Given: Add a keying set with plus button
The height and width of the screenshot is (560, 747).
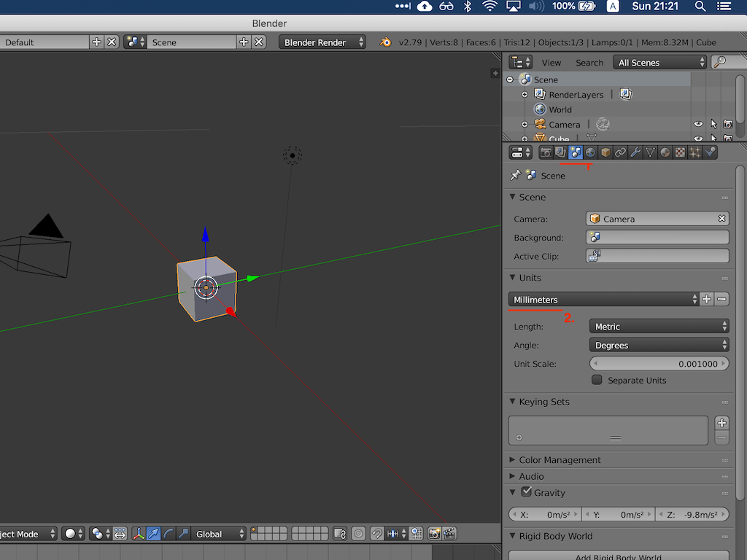Looking at the screenshot, I should [721, 423].
